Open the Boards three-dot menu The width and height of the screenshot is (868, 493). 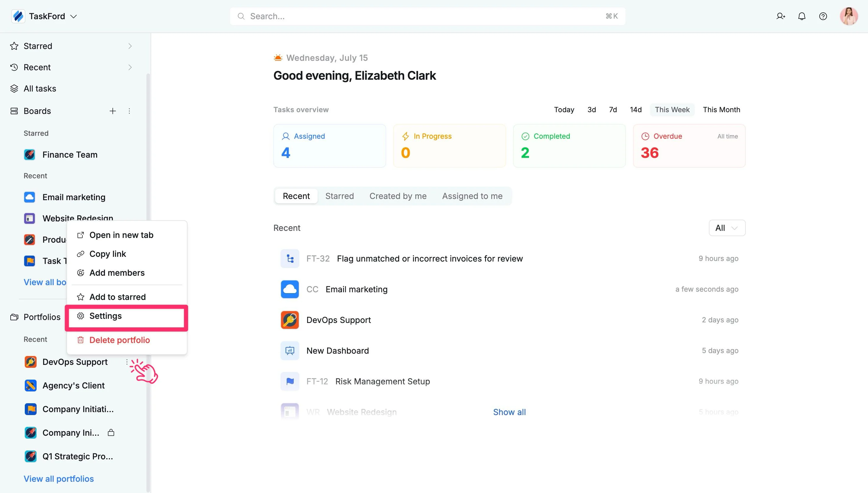pos(129,111)
